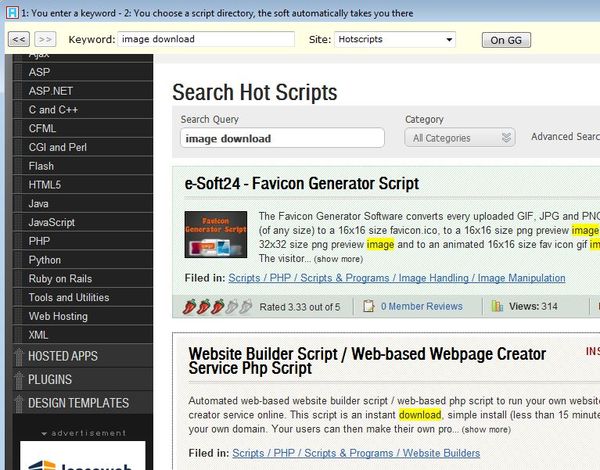Click the first chili pepper rating icon
Screen dimensions: 600x470
point(189,307)
